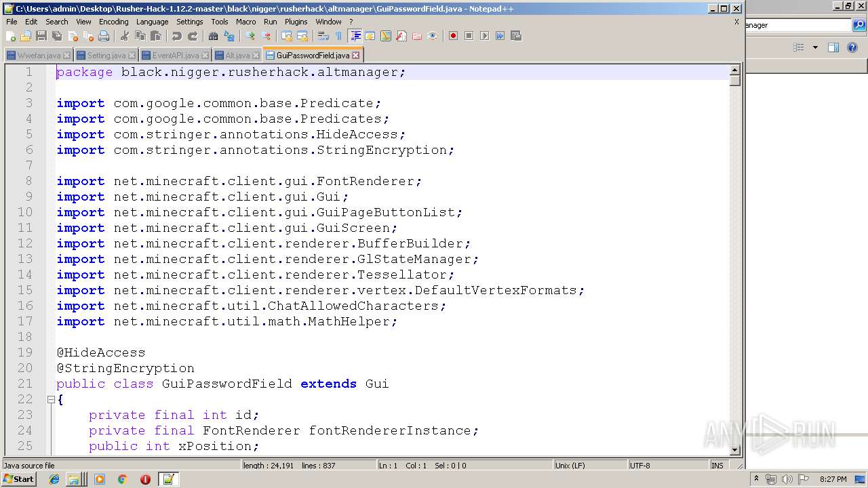
Task: Toggle the monitoring eye icon
Action: pyautogui.click(x=433, y=36)
